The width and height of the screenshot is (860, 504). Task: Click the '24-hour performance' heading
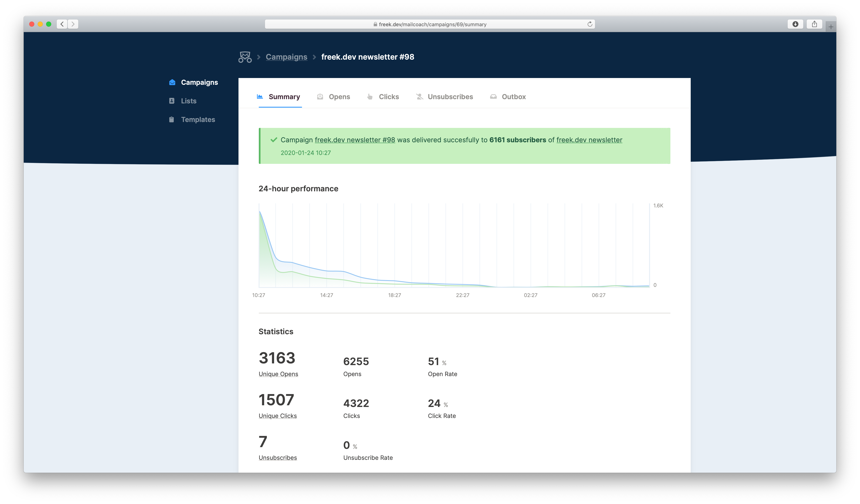coord(298,189)
